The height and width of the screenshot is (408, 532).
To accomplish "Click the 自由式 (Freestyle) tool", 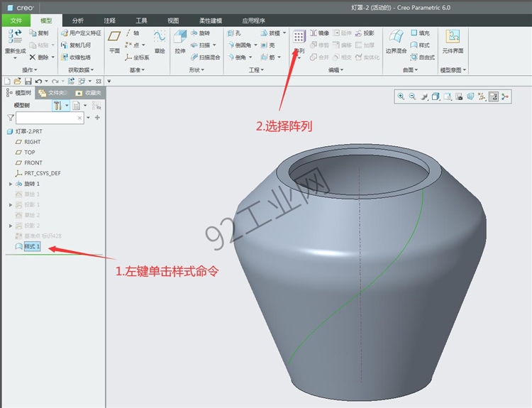I will (423, 57).
